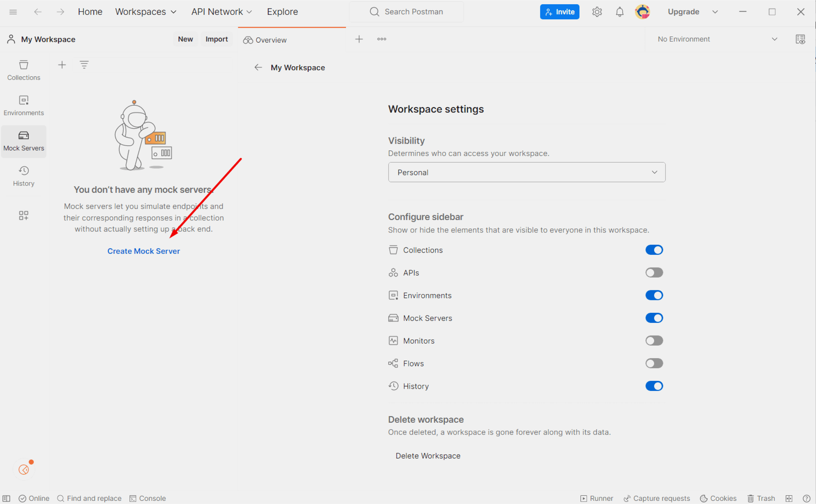Open Cookies in the status bar
This screenshot has height=504, width=816.
[x=718, y=498]
